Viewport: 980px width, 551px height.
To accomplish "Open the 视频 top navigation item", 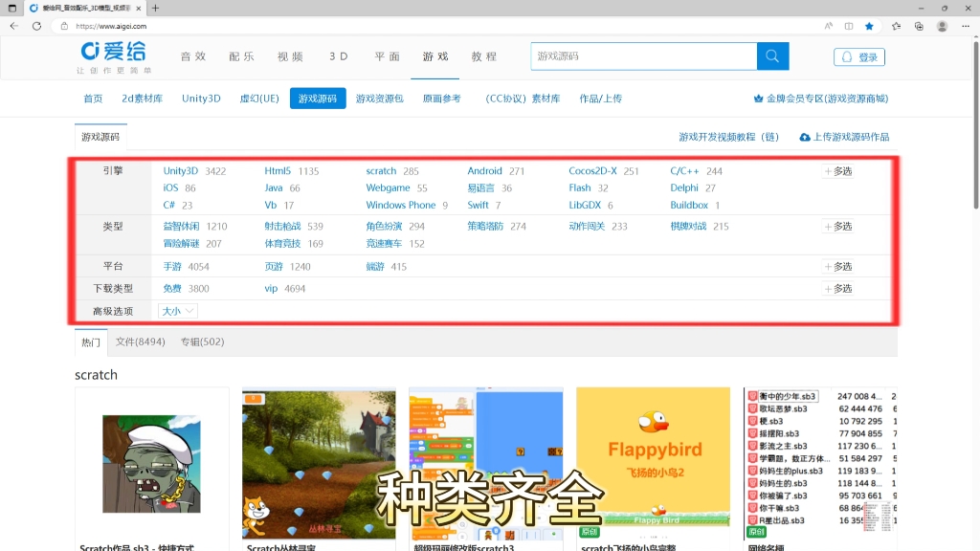I will tap(290, 56).
